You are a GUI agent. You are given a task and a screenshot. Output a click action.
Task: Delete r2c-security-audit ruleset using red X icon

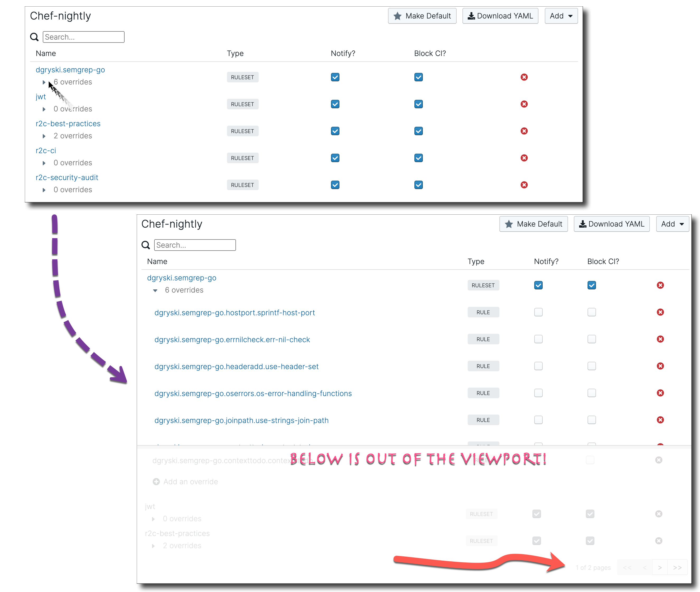point(524,185)
